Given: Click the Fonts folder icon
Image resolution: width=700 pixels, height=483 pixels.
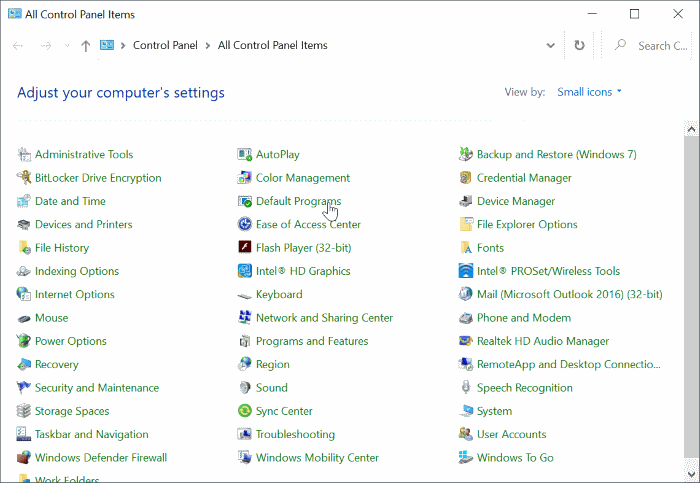Looking at the screenshot, I should (x=466, y=248).
